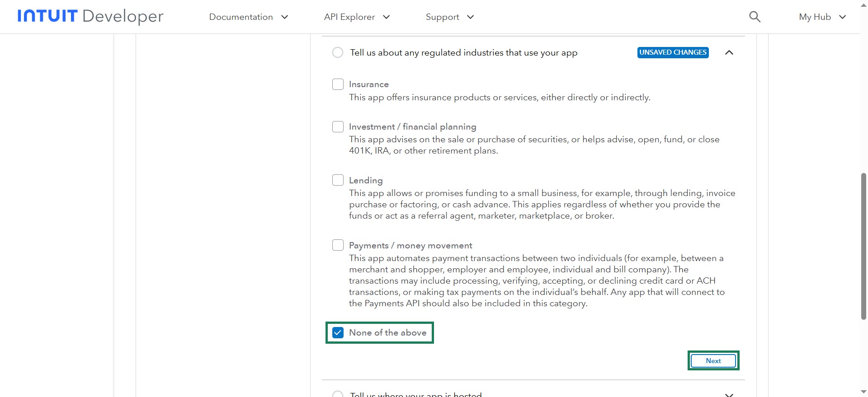The height and width of the screenshot is (397, 868).
Task: Click the scrollbar down arrow
Action: pos(863,392)
